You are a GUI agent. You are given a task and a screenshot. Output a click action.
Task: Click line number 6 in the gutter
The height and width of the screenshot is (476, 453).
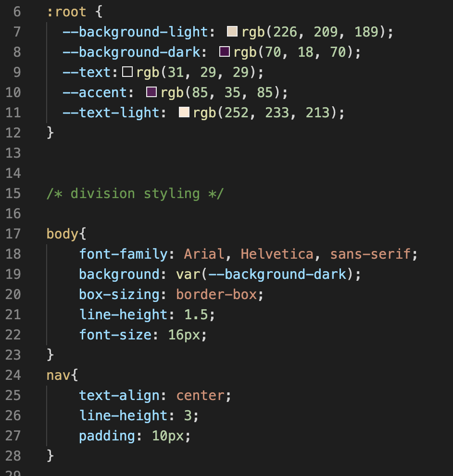pos(17,12)
